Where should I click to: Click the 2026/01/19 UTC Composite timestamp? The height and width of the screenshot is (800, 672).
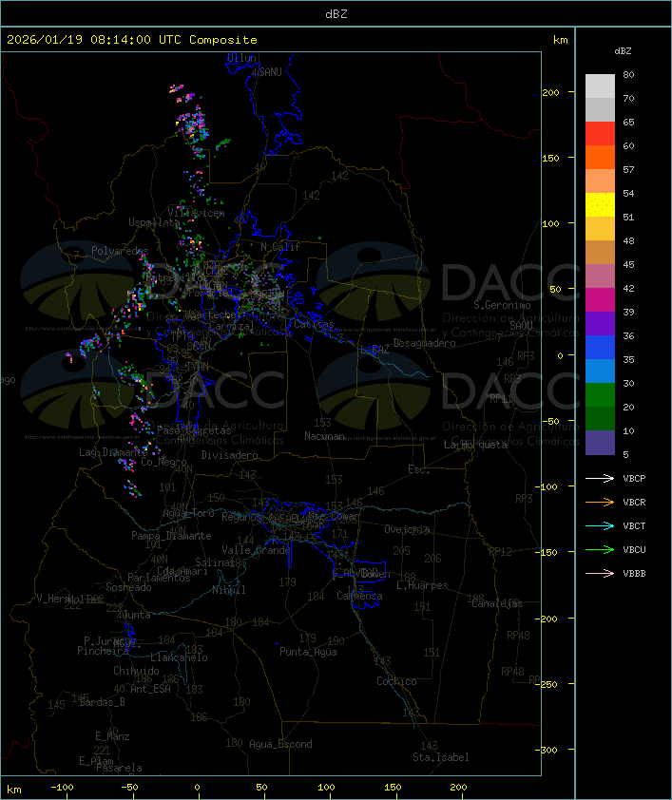132,40
